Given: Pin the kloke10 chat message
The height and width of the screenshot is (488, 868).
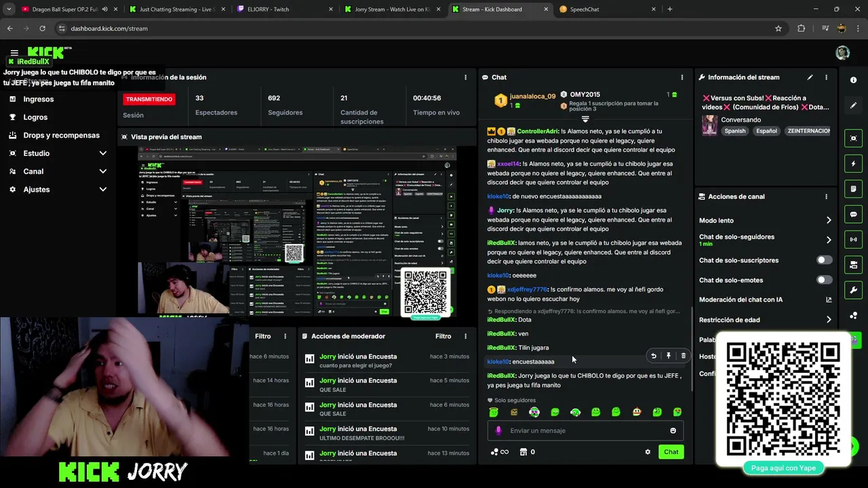Looking at the screenshot, I should [669, 356].
